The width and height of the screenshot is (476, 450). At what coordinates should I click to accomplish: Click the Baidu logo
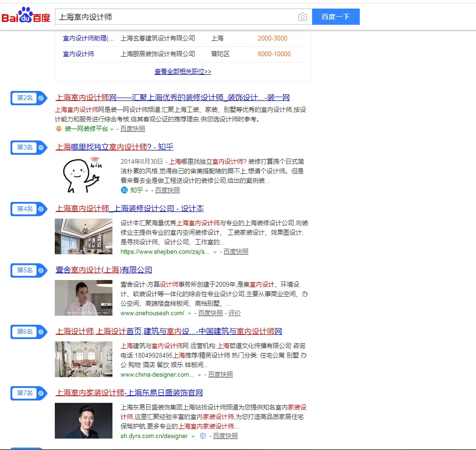[x=26, y=15]
